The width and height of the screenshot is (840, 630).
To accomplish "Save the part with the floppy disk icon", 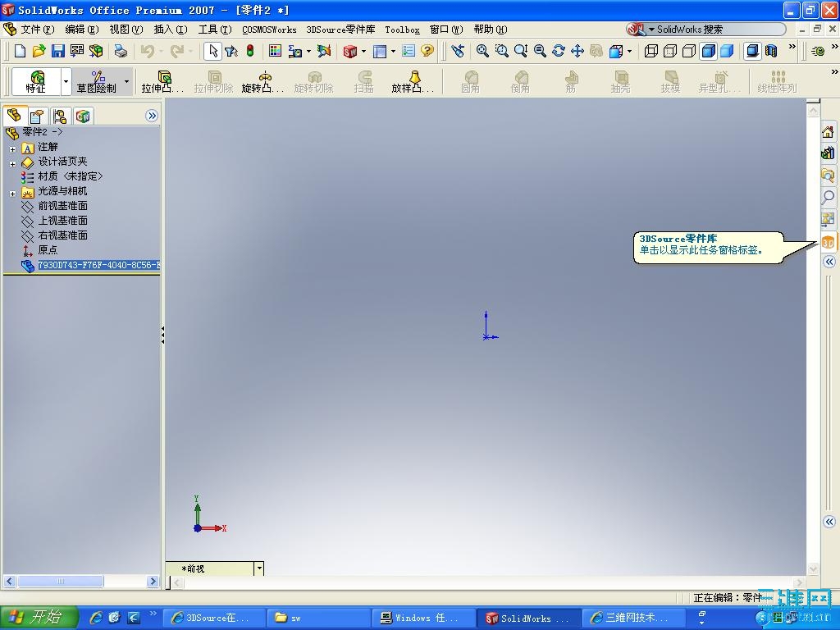I will click(58, 51).
